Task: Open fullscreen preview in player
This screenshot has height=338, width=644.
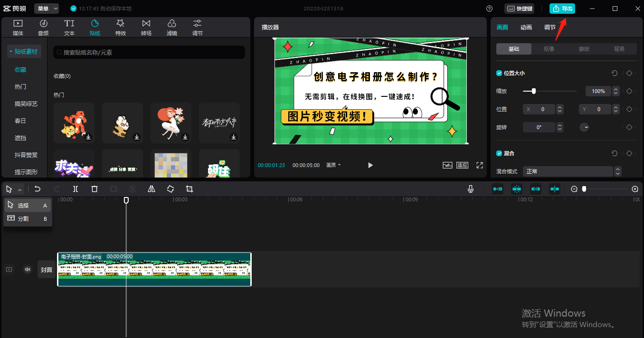Action: [480, 165]
